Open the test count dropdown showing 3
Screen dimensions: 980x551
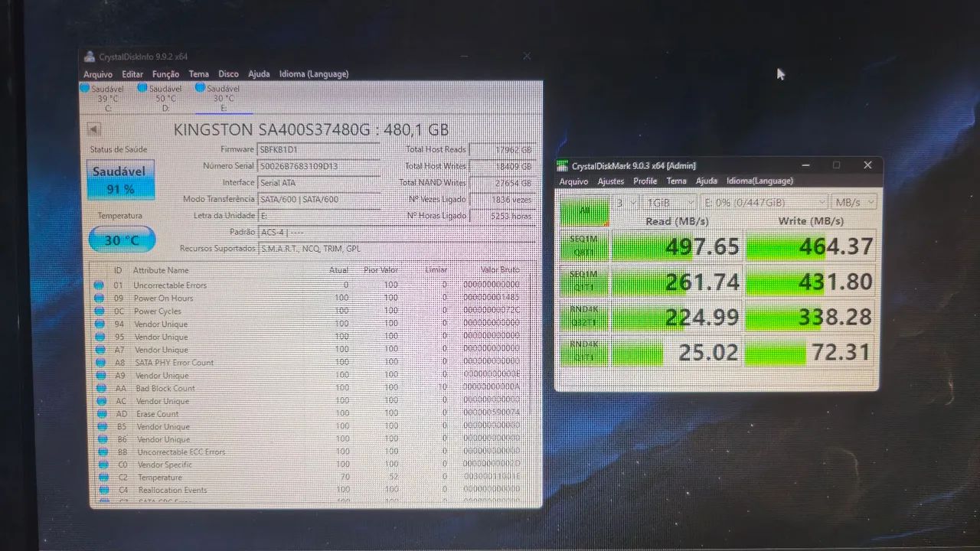click(628, 202)
